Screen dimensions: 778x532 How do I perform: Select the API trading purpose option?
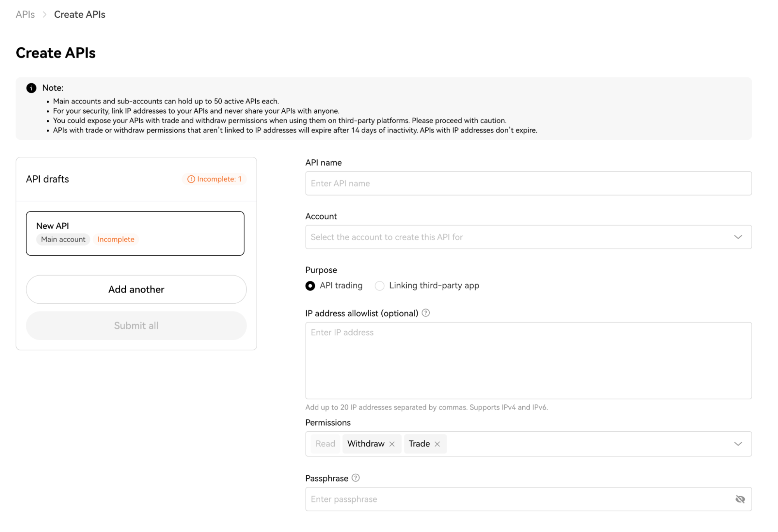310,285
